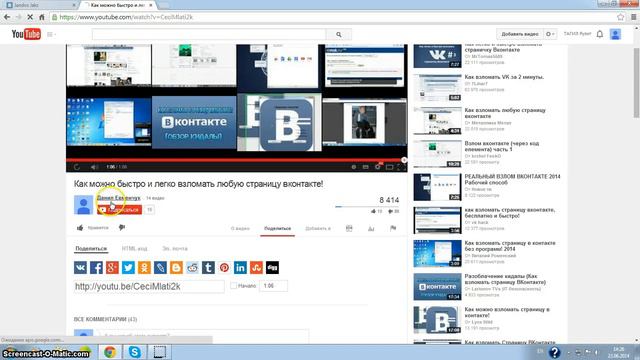Switch player to theater mode
The width and height of the screenshot is (640, 360).
[x=389, y=167]
